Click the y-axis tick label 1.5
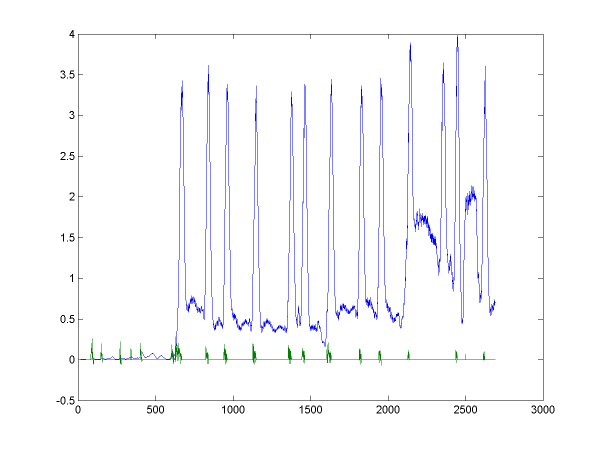 point(64,238)
